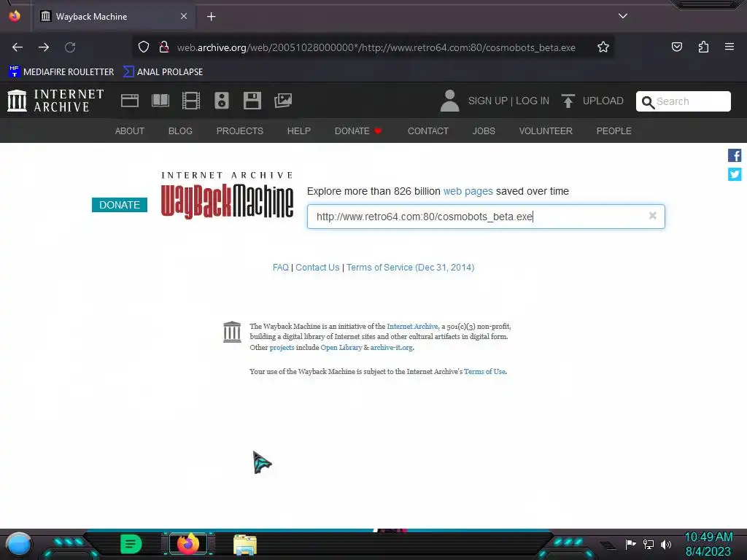The width and height of the screenshot is (747, 560).
Task: Clear the Wayback URL search field
Action: click(x=653, y=216)
